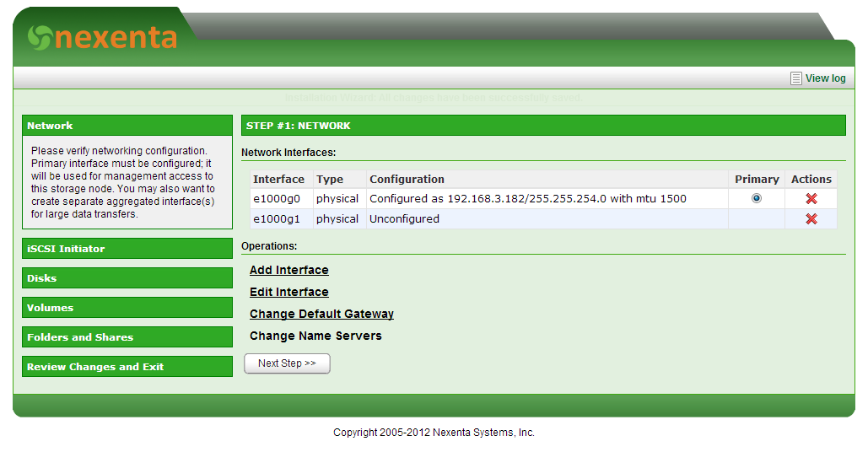Click the networking configuration help paragraph
The width and height of the screenshot is (868, 452).
pos(123,182)
